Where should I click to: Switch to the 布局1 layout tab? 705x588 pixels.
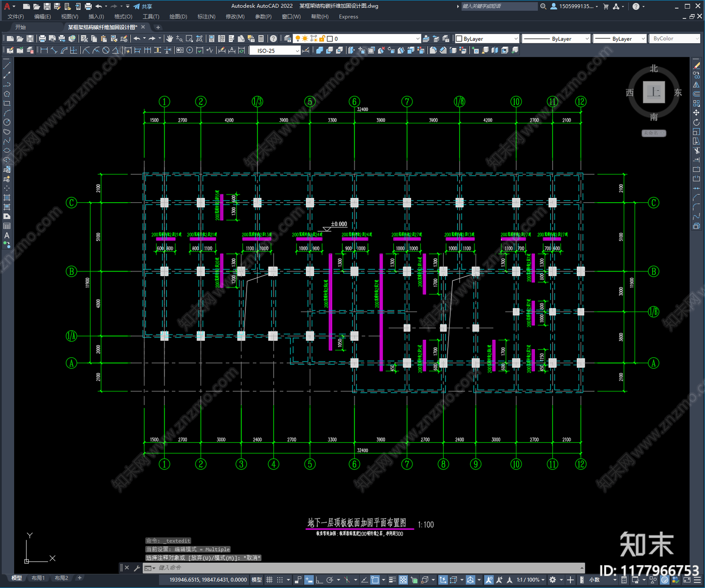pyautogui.click(x=38, y=578)
